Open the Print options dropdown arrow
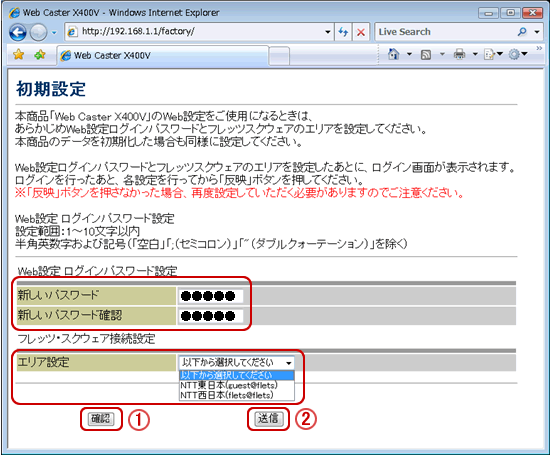This screenshot has width=550, height=455. coord(475,54)
